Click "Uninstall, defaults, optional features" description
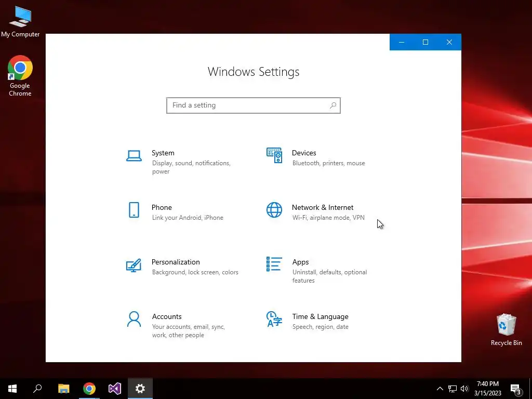The image size is (532, 399). (x=329, y=276)
